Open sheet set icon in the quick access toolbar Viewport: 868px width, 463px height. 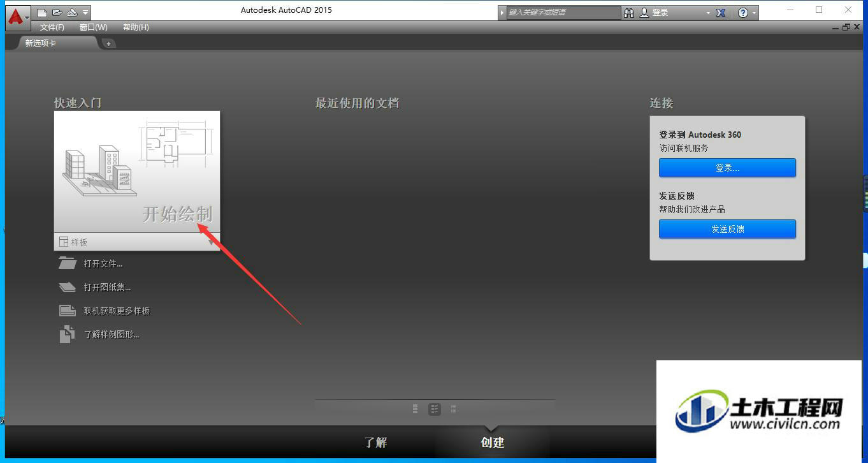(x=72, y=12)
